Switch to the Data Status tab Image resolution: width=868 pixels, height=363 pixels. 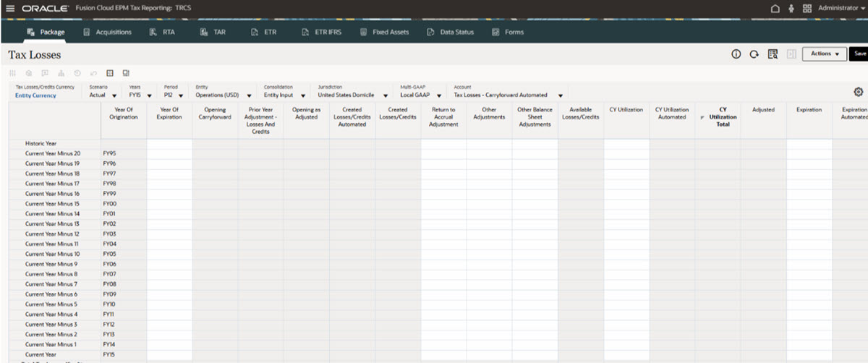point(451,32)
